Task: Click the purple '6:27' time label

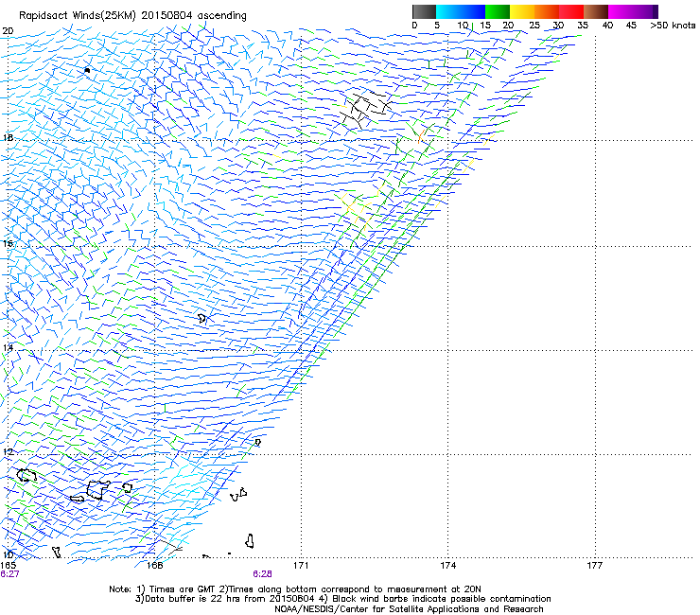Action: pos(9,574)
